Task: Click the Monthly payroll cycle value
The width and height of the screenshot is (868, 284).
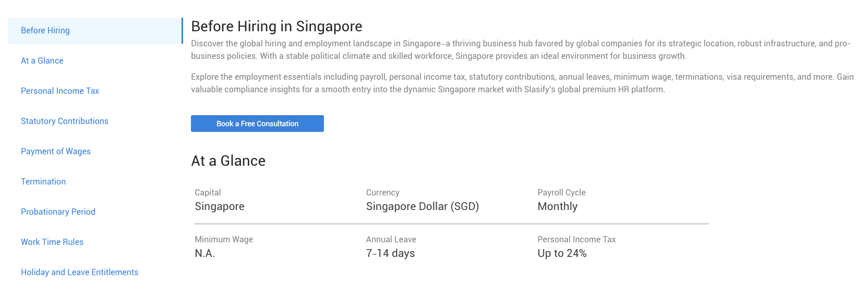Action: point(558,206)
